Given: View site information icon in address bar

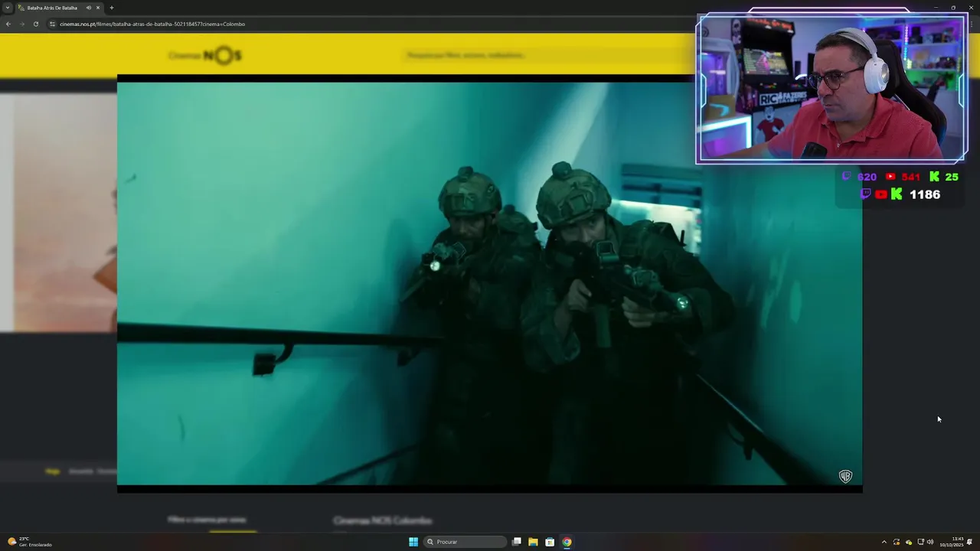Looking at the screenshot, I should point(52,24).
